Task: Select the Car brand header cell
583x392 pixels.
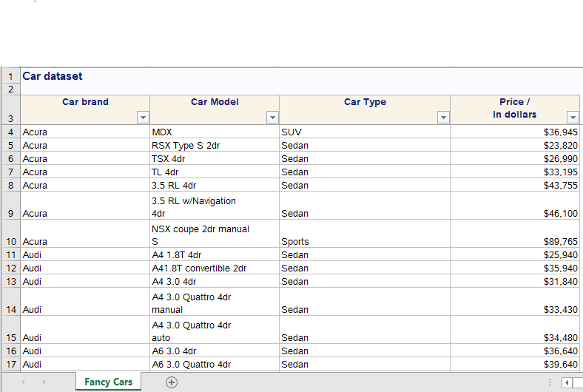Action: pyautogui.click(x=85, y=109)
